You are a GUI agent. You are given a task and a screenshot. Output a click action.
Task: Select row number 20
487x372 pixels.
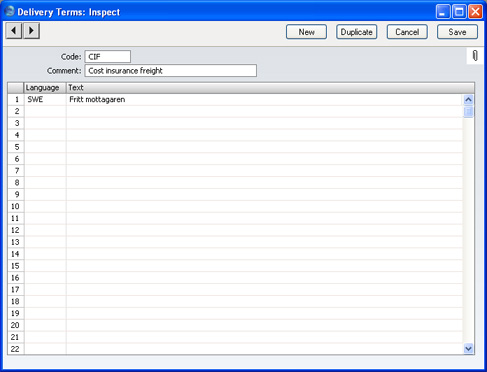click(x=16, y=325)
